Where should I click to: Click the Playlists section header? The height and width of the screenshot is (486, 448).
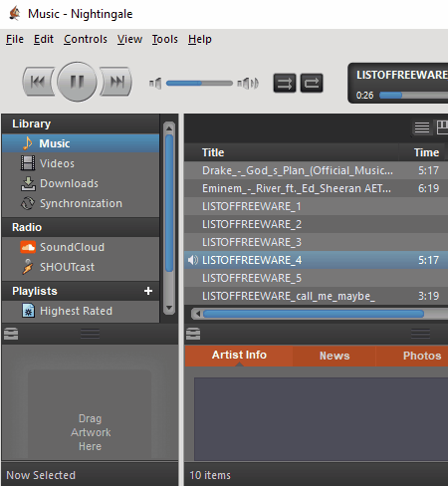(x=81, y=291)
